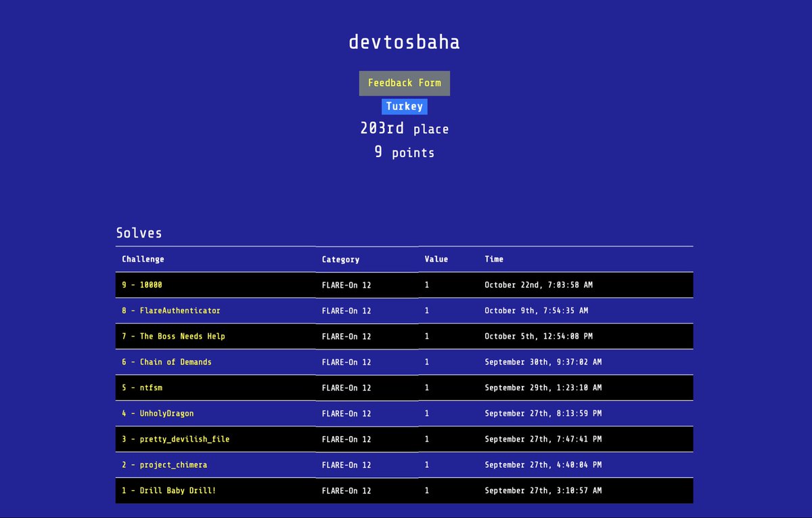The width and height of the screenshot is (812, 518).
Task: Click FLARE-On 12 category in project_chimera row
Action: (346, 465)
